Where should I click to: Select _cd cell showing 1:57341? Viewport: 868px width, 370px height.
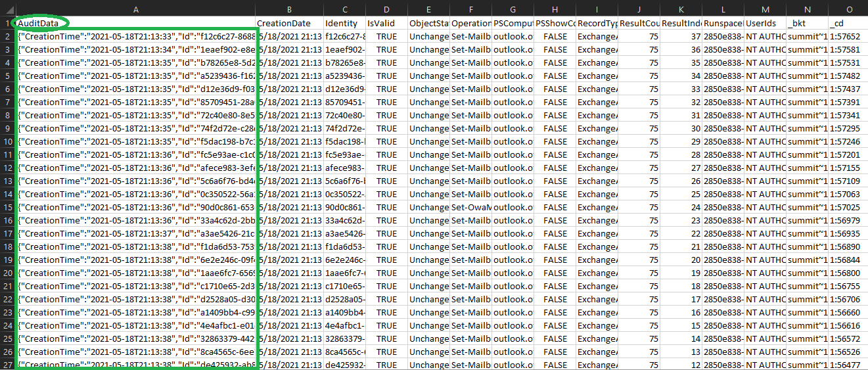[848, 115]
